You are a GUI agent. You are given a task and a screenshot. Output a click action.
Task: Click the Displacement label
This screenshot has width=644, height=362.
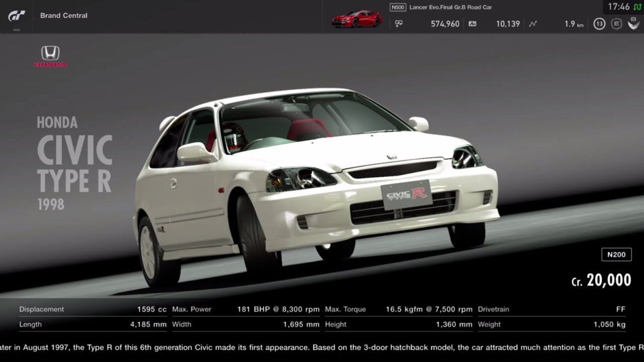[42, 309]
